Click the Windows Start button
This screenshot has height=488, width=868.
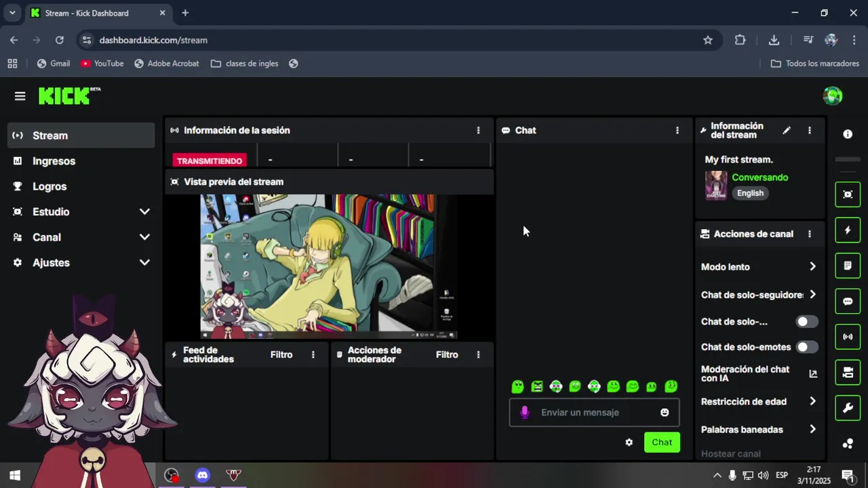coord(15,475)
